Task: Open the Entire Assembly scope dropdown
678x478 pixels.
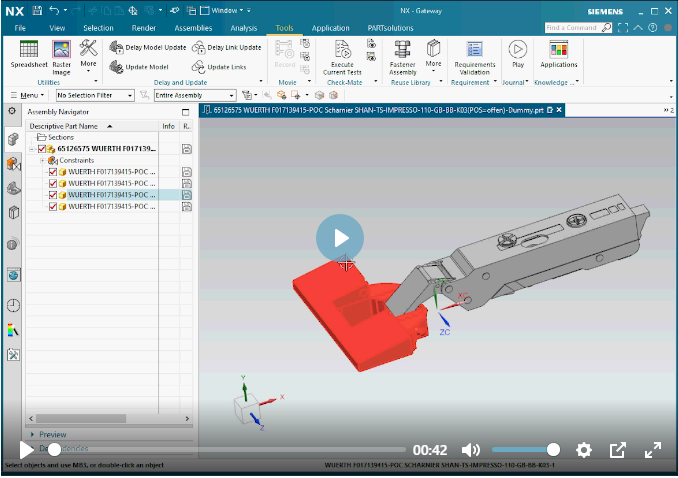Action: (x=188, y=95)
